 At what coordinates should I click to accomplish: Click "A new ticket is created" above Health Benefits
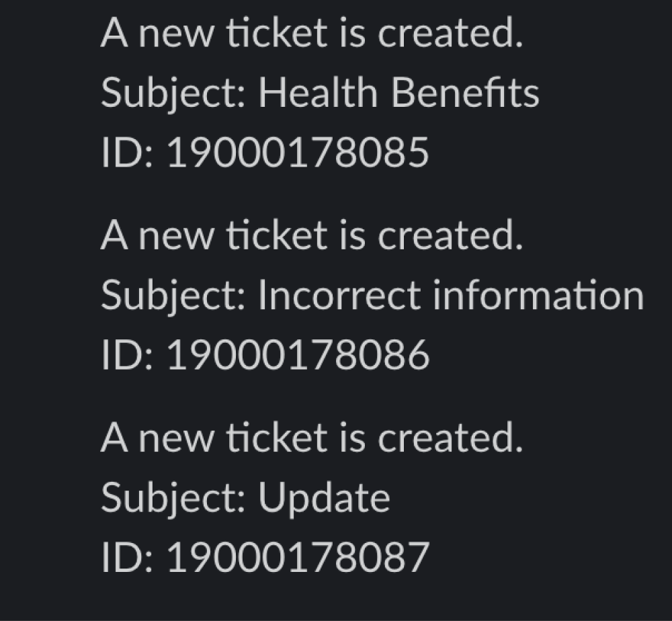pos(311,33)
